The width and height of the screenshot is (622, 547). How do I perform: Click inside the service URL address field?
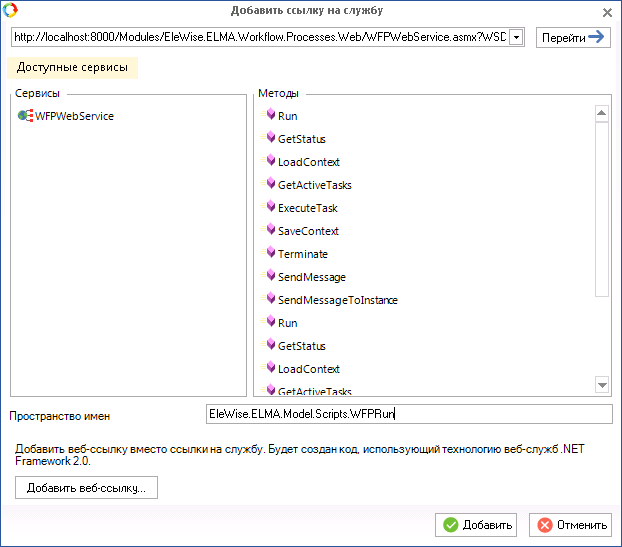click(260, 37)
